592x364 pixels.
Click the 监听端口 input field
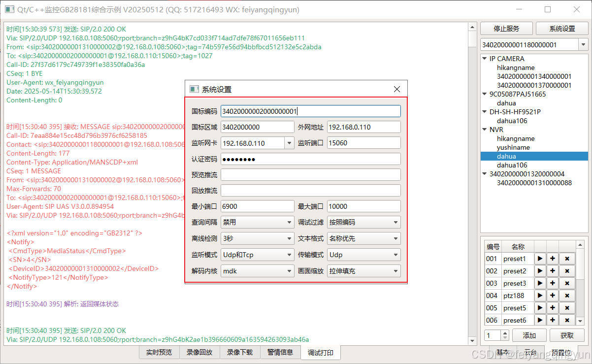[363, 143]
